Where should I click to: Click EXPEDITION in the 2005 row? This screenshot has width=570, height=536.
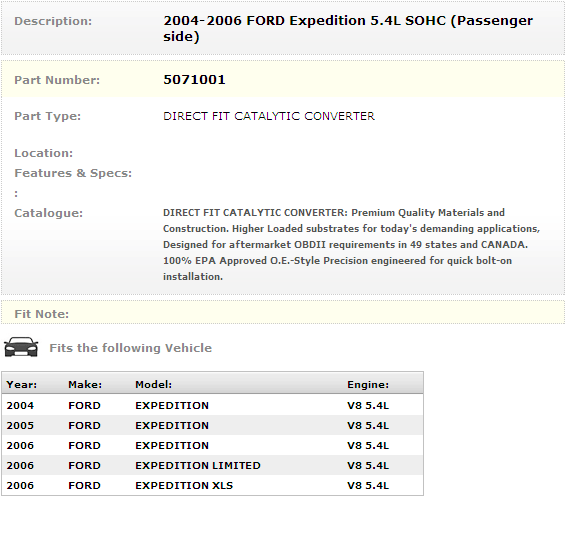click(x=172, y=425)
